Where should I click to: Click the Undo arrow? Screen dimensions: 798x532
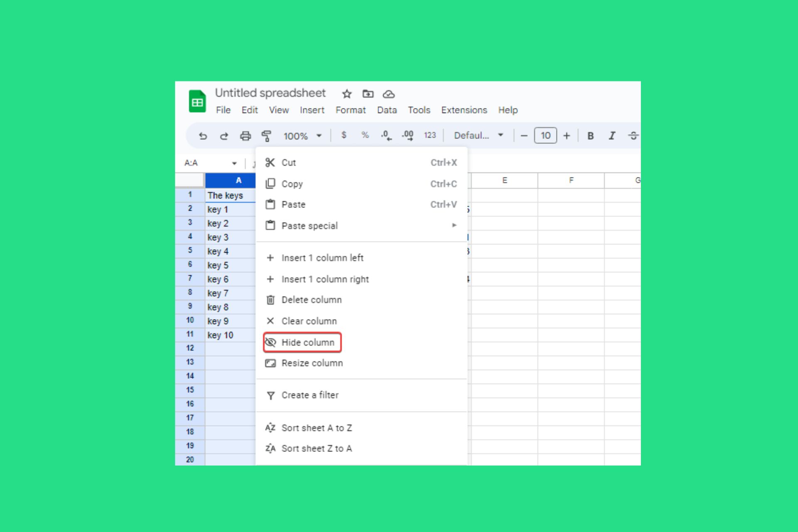tap(203, 136)
